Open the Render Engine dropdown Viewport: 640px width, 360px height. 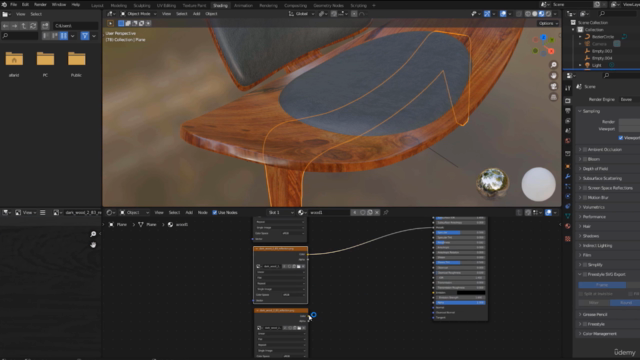point(629,100)
